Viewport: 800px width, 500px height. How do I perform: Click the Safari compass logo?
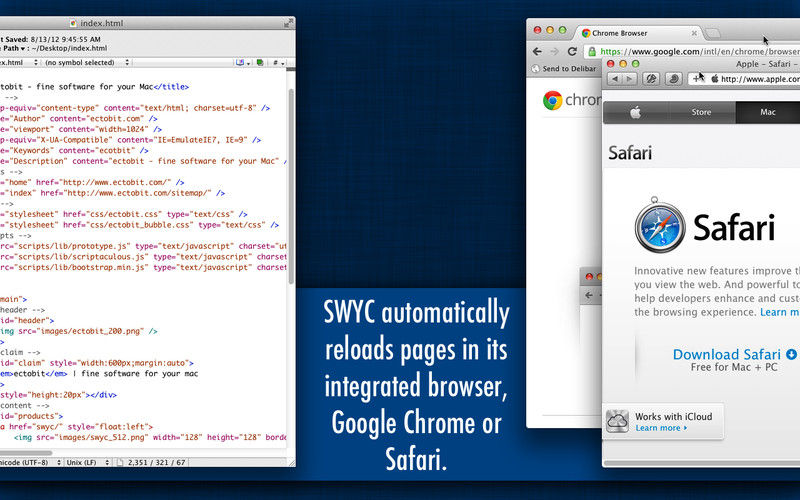pyautogui.click(x=660, y=225)
